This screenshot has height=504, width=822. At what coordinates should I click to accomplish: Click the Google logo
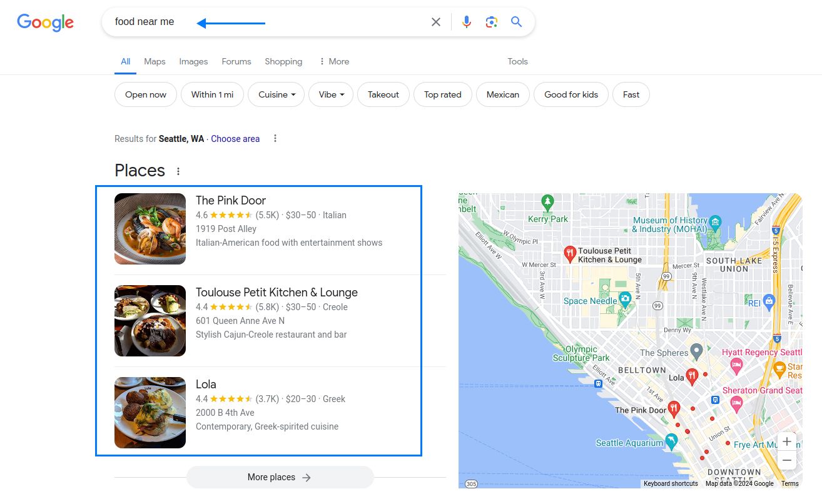pyautogui.click(x=45, y=23)
